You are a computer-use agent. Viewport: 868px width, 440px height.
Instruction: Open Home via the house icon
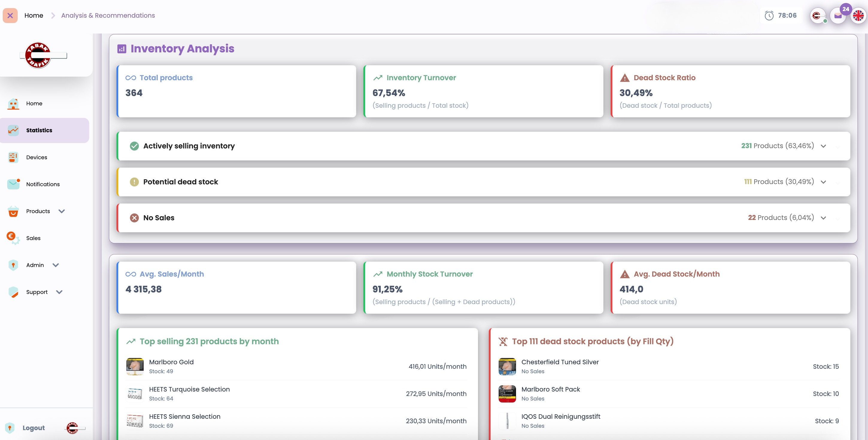13,104
